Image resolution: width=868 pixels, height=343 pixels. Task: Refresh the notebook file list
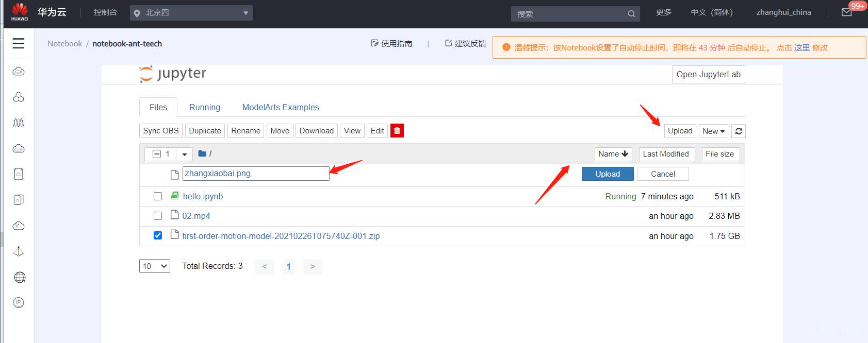tap(739, 131)
